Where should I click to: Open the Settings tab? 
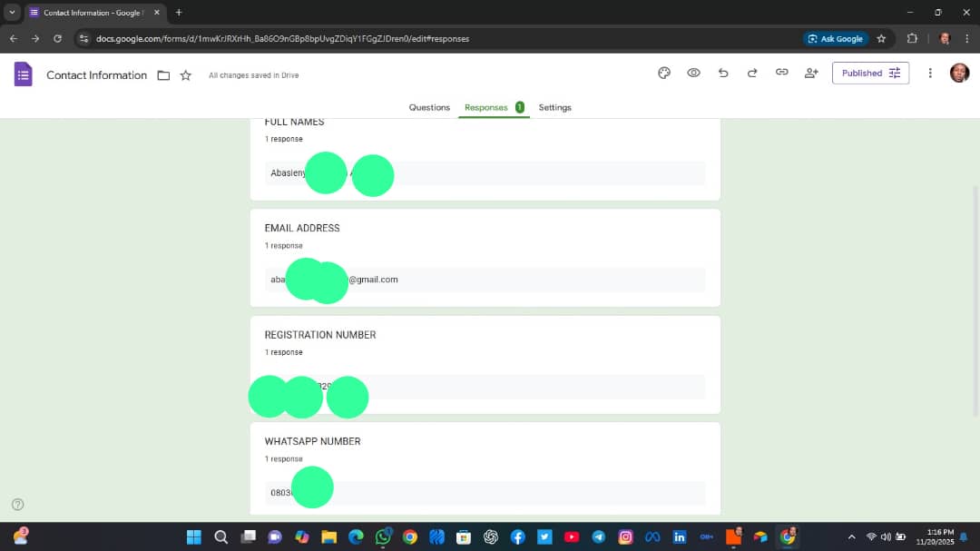[x=554, y=107]
